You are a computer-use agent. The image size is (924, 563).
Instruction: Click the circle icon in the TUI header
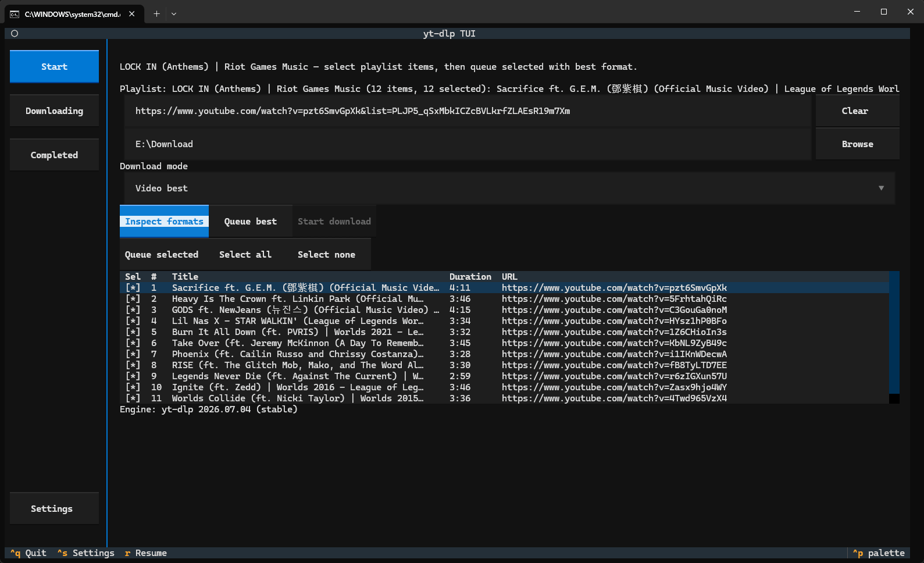click(15, 34)
